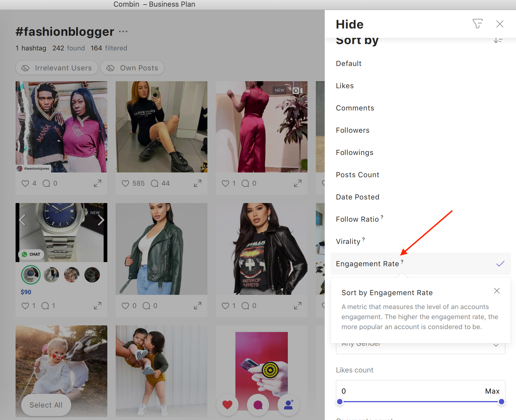Sort posts by Likes

tap(420, 86)
